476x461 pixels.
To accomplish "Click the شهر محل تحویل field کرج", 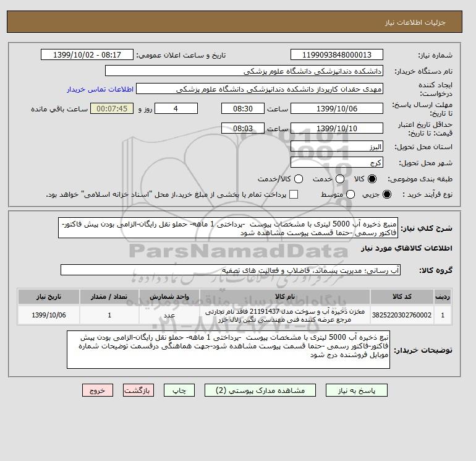I will [x=337, y=162].
